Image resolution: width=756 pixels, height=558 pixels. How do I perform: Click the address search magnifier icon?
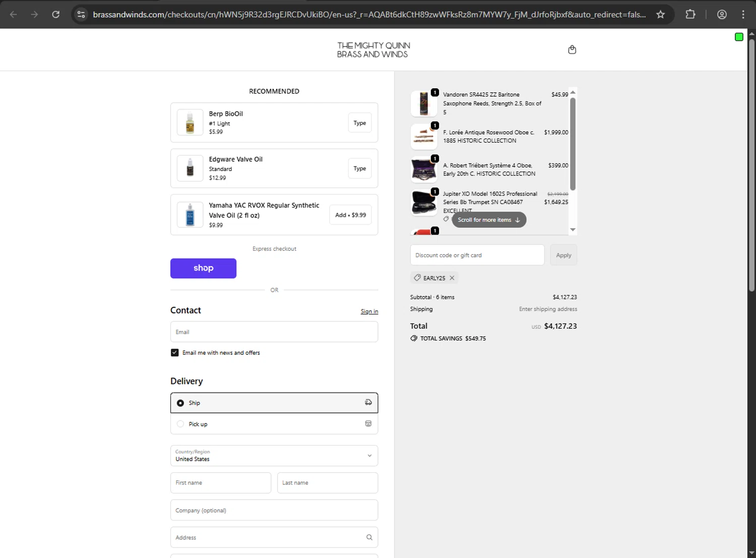(369, 537)
